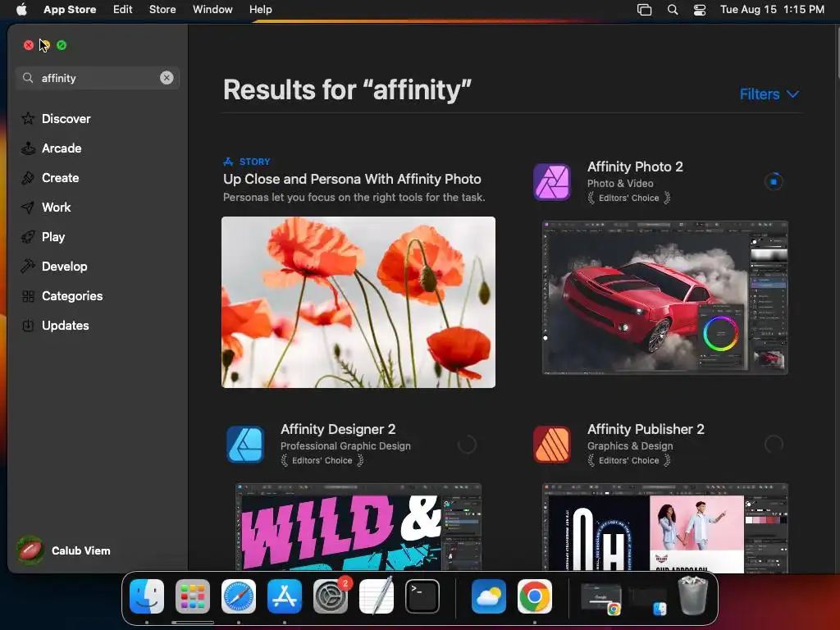Image resolution: width=840 pixels, height=630 pixels.
Task: Open Finder from the Dock
Action: tap(147, 596)
